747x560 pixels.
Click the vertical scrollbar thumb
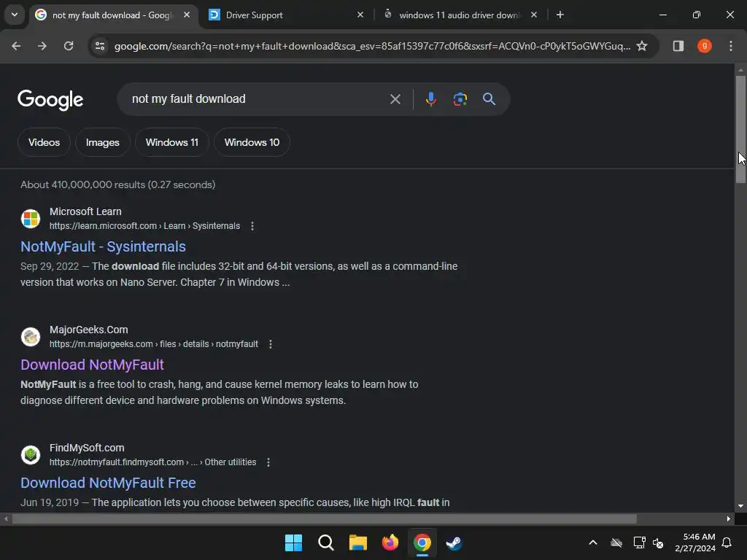pos(740,129)
